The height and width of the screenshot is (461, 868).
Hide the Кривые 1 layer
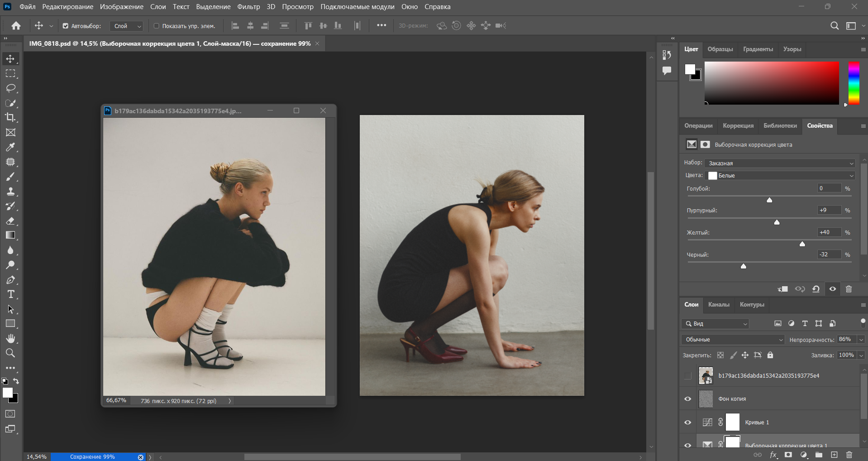688,423
